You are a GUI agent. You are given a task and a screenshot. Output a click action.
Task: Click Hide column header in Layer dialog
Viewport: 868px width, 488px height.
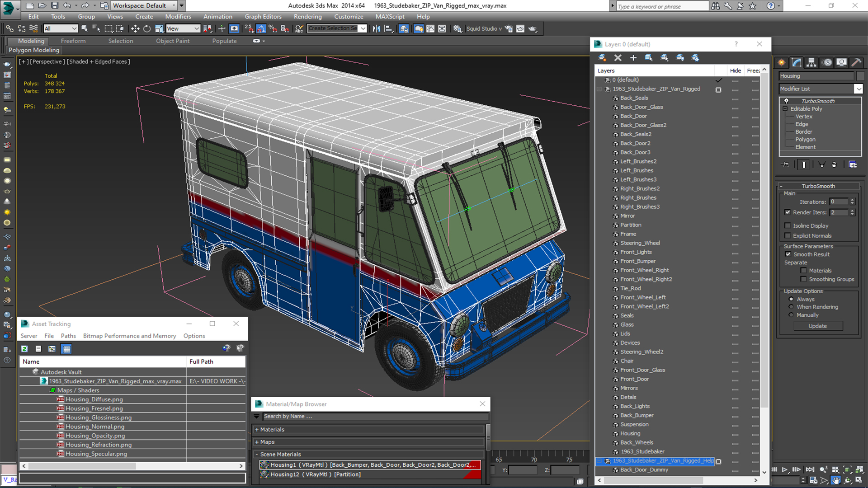pos(735,70)
